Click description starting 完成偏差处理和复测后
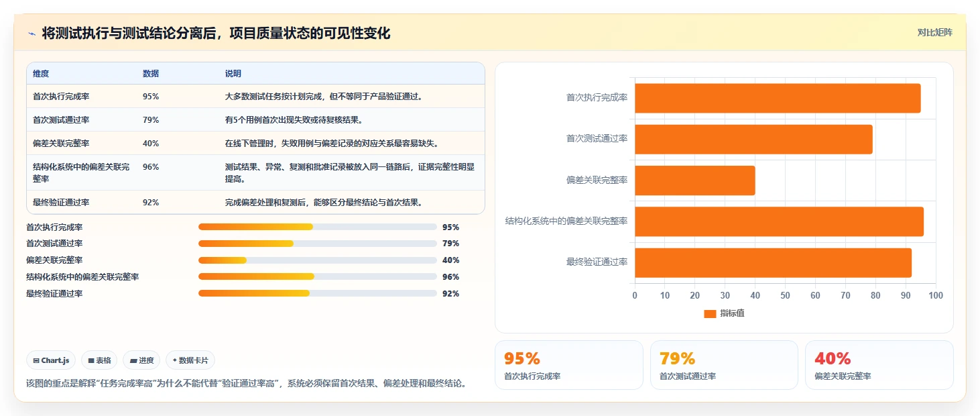Viewport: 980px width, 416px height. point(324,203)
